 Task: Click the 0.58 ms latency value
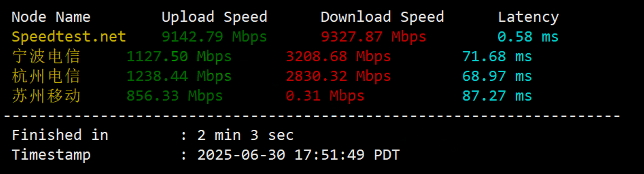click(x=528, y=37)
